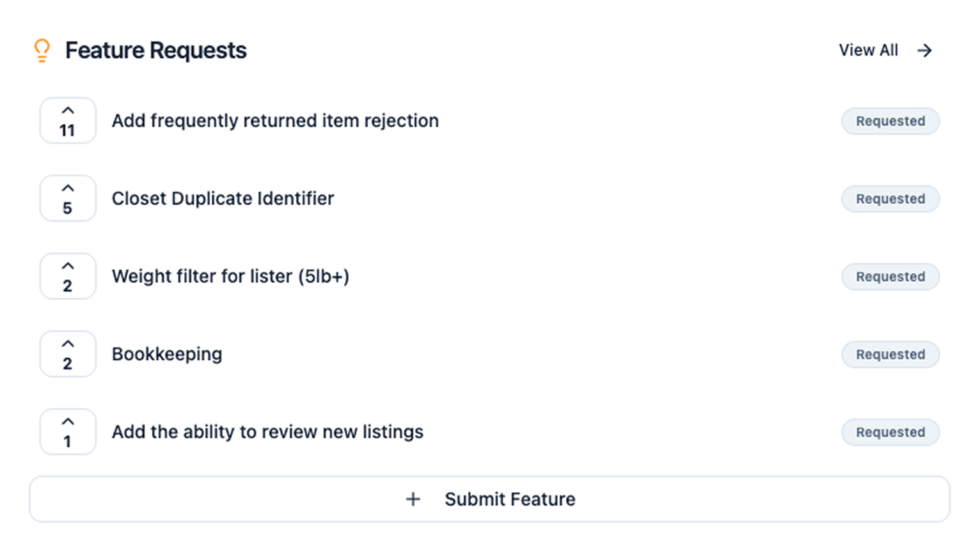The image size is (980, 549).
Task: Click the lightbulb Feature Requests icon
Action: [42, 50]
